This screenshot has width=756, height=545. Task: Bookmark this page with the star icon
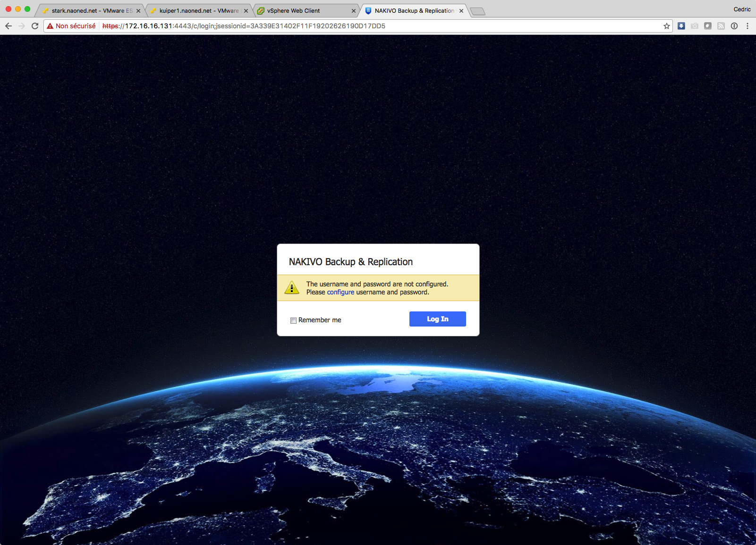tap(666, 26)
